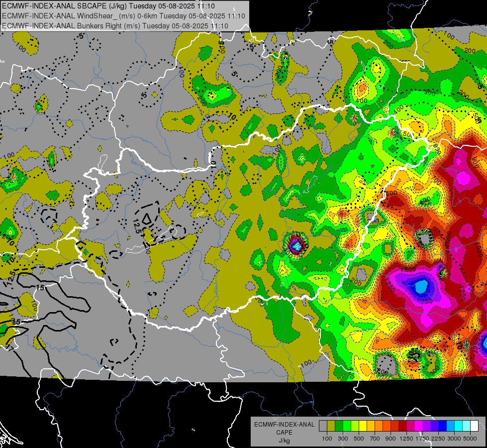Image resolution: width=487 pixels, height=448 pixels.
Task: Select the olive legend swatch after 100
Action: 331,426
